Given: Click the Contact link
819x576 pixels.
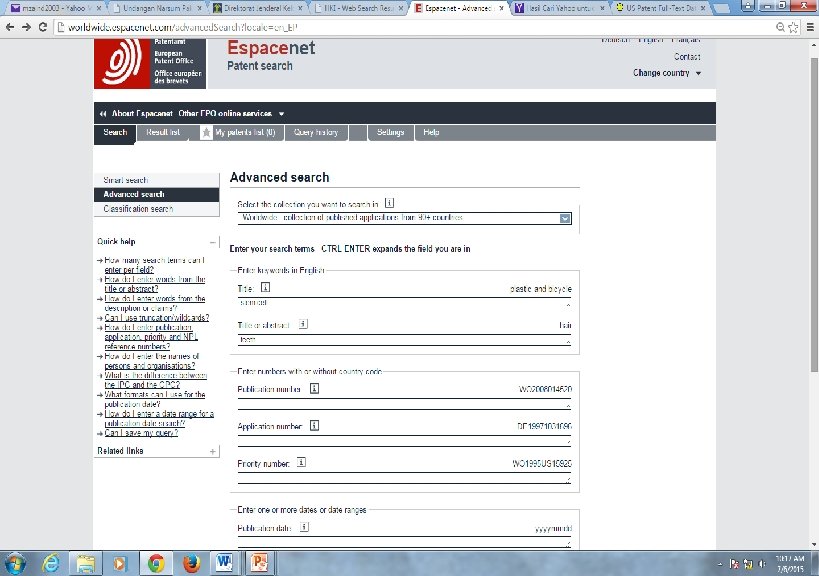Looking at the screenshot, I should (x=687, y=56).
